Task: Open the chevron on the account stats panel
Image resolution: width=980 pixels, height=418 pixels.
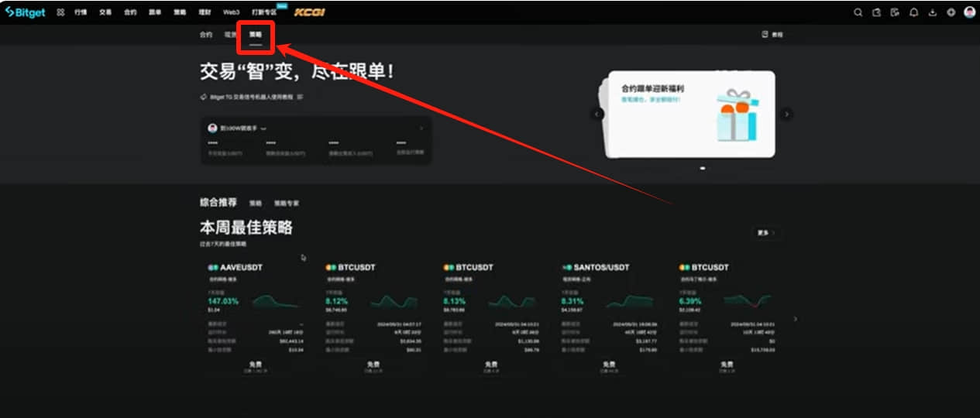Action: 421,128
